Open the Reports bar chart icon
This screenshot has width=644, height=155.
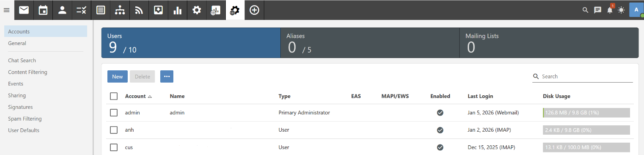[x=177, y=10]
